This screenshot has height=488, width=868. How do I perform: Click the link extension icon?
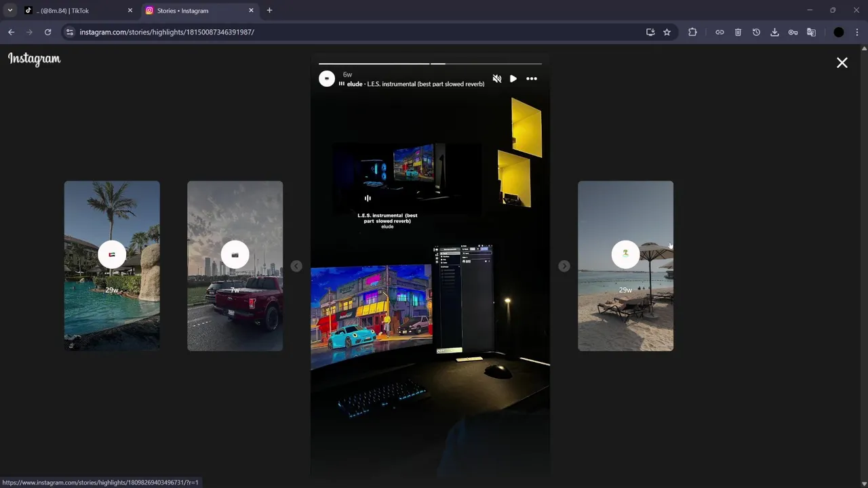click(719, 32)
